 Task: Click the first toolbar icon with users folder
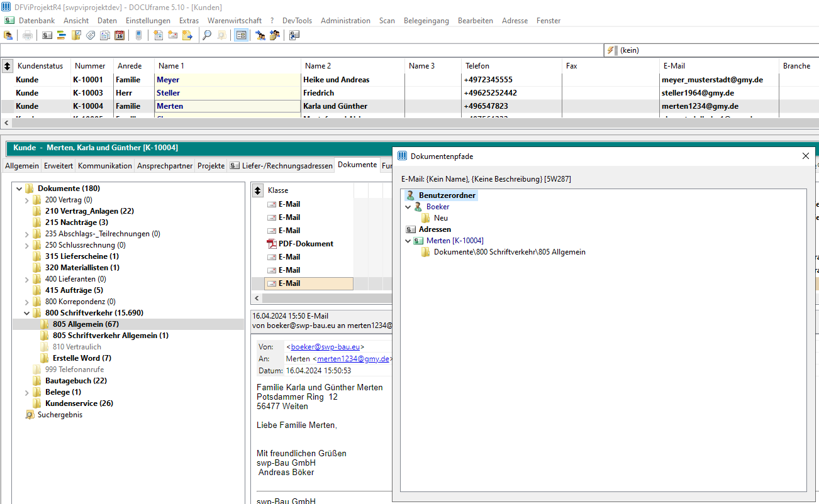(8, 35)
